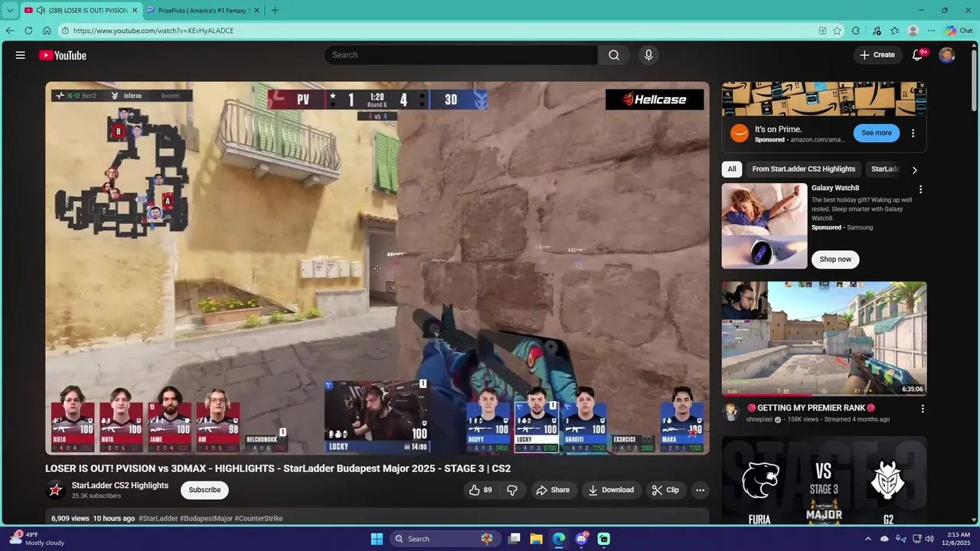This screenshot has width=980, height=551.
Task: Click See more on Prime ad
Action: (x=877, y=133)
